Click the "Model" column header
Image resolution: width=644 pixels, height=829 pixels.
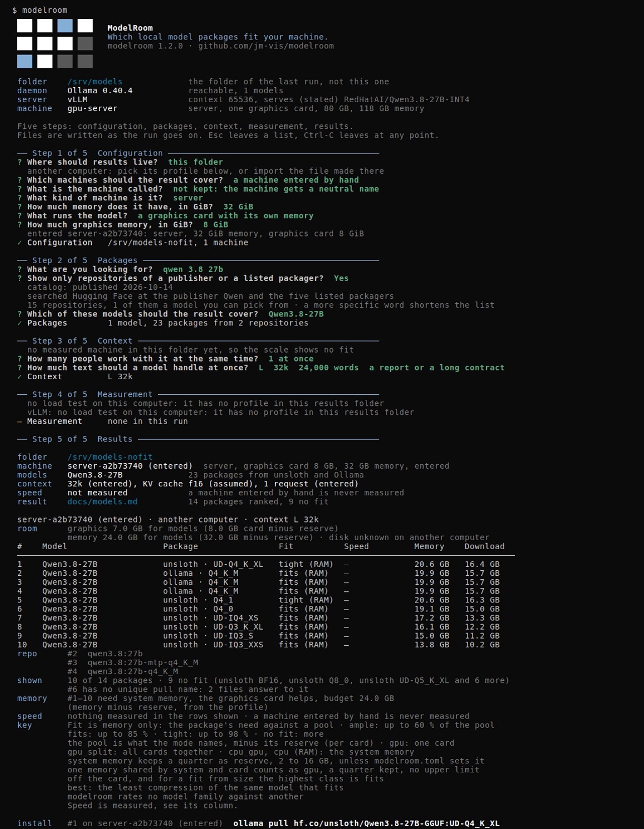54,546
